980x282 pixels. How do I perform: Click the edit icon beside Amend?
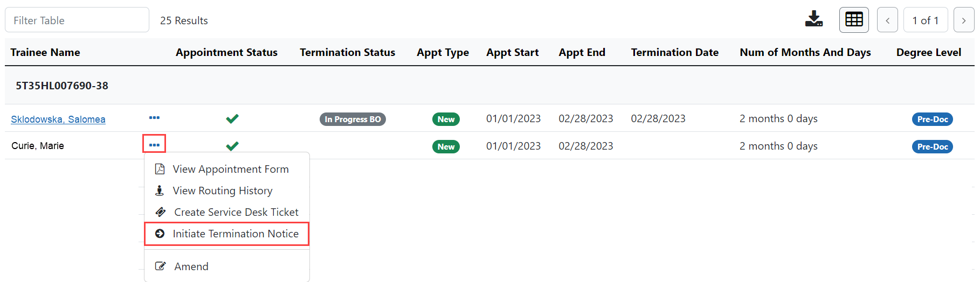coord(160,266)
